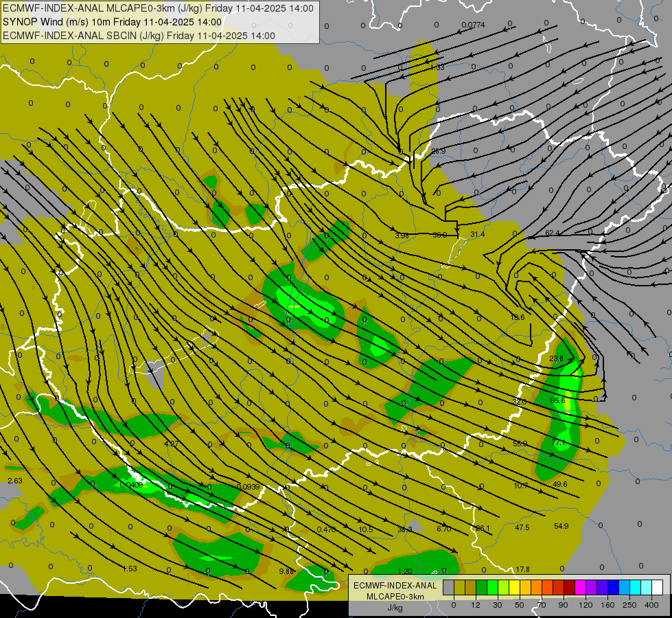Click the map value '31.4'
Image resolution: width=672 pixels, height=618 pixels.
[x=477, y=234]
